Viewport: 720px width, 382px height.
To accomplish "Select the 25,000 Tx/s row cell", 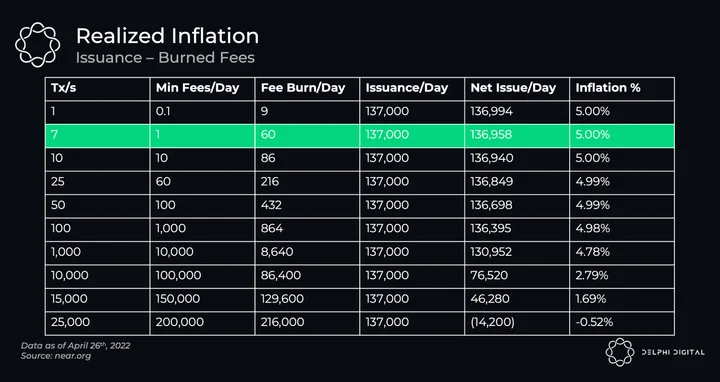I will tap(97, 322).
